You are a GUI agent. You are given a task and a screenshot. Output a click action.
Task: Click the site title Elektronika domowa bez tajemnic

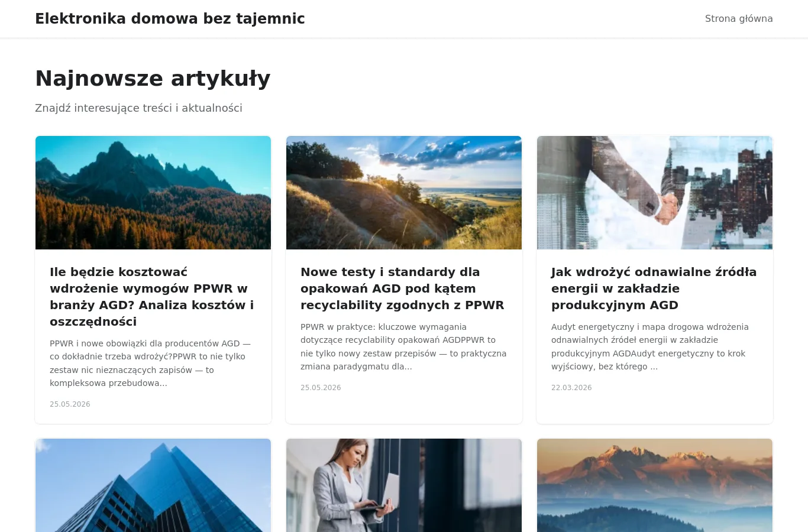click(170, 18)
